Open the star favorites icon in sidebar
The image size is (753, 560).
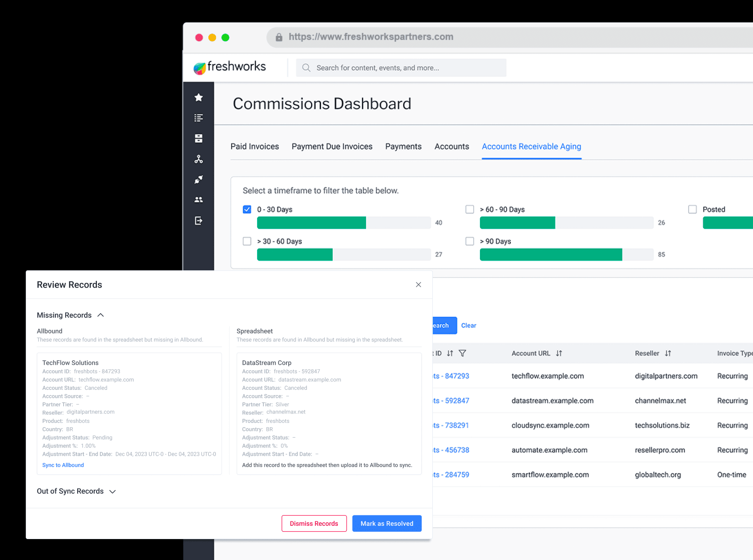(198, 97)
